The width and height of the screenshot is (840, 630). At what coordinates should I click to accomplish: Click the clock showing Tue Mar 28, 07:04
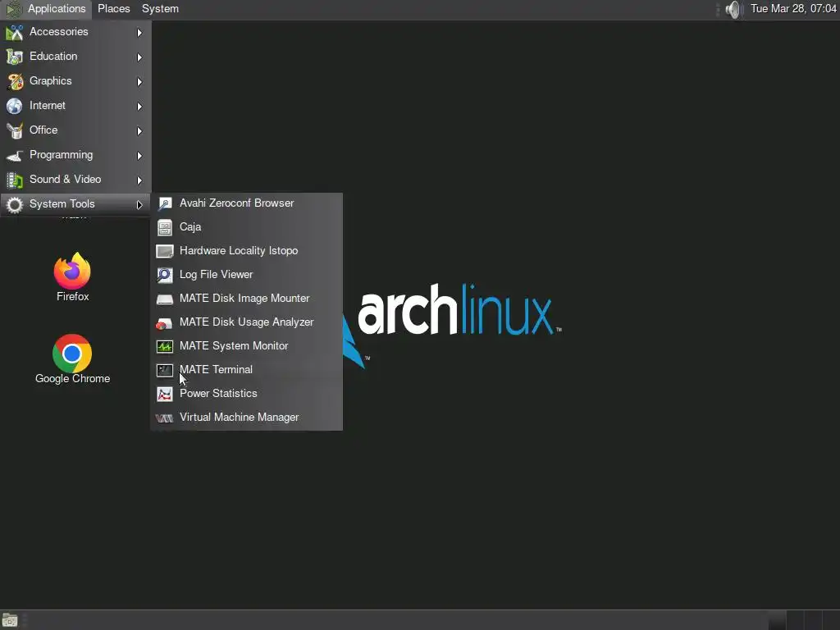coord(793,9)
